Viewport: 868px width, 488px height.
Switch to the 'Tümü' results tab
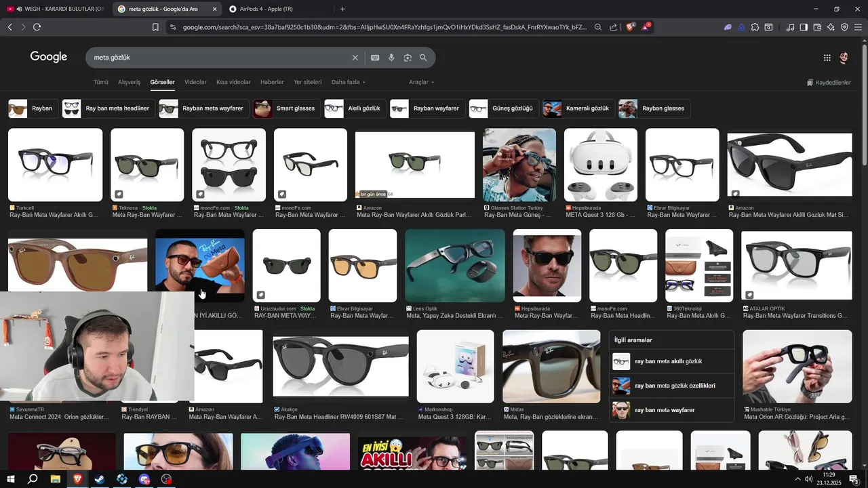coord(101,82)
